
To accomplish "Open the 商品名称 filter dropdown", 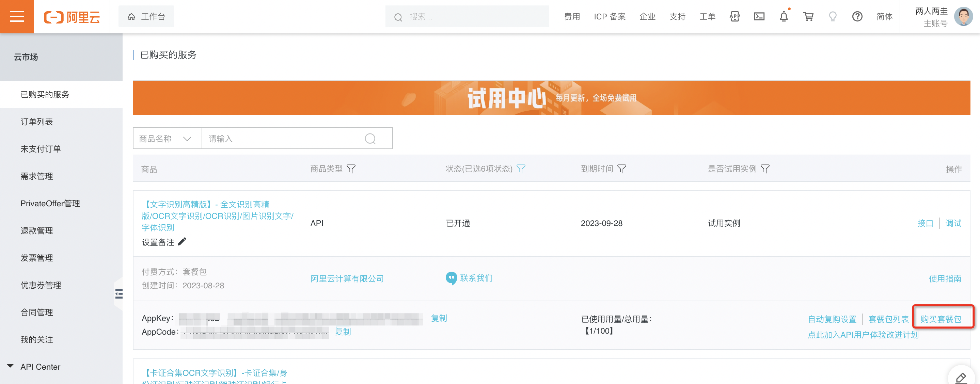I will coord(167,139).
